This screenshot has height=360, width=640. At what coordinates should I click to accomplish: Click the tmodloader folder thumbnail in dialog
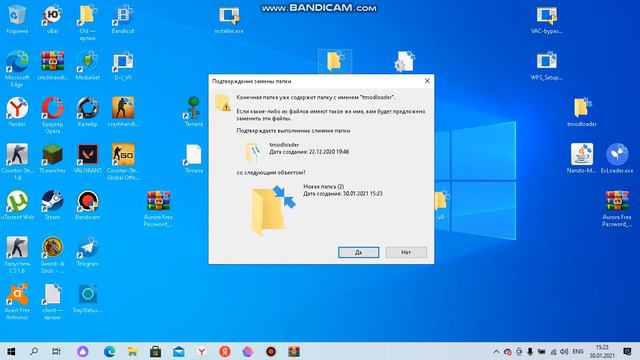pos(253,153)
